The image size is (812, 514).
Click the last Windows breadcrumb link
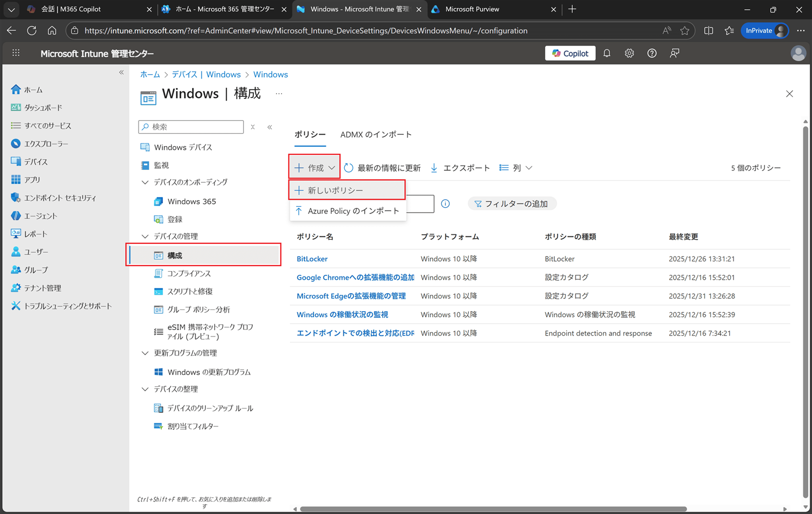coord(271,75)
